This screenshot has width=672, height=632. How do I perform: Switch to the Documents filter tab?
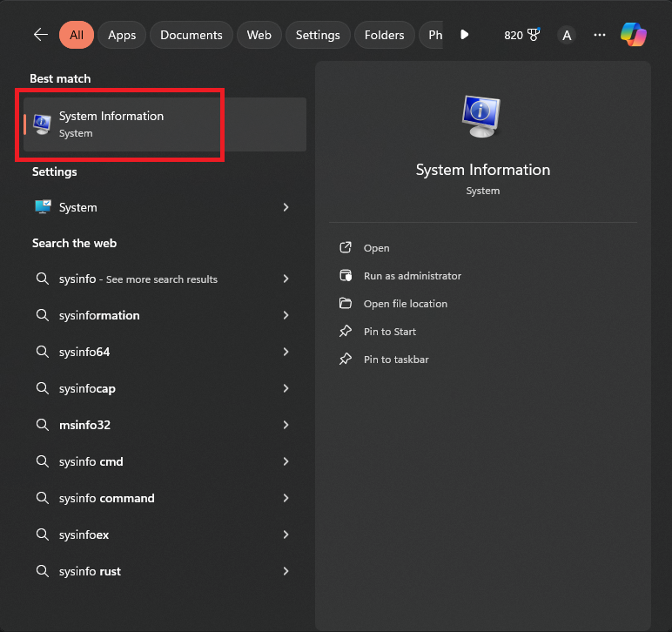pos(192,35)
